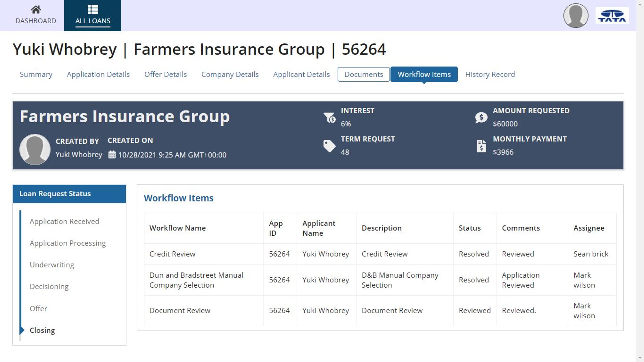
Task: Click the Workflow Items section heading
Action: click(x=178, y=198)
